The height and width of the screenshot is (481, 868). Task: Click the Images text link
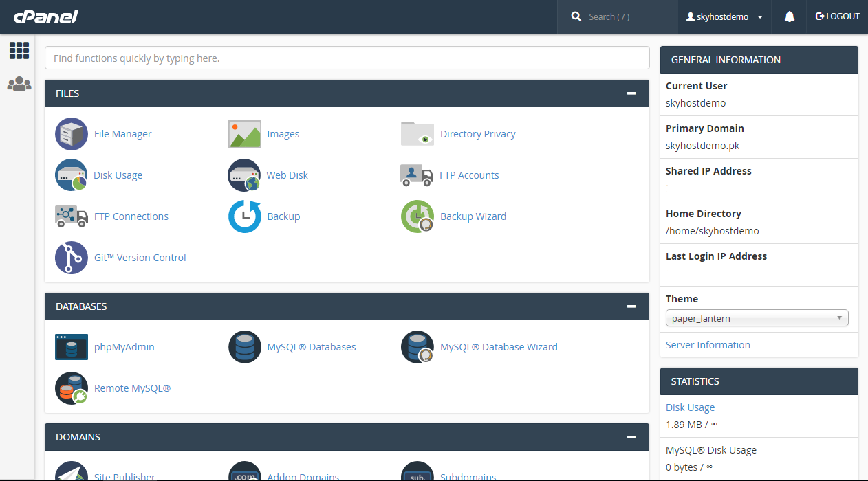pyautogui.click(x=283, y=134)
